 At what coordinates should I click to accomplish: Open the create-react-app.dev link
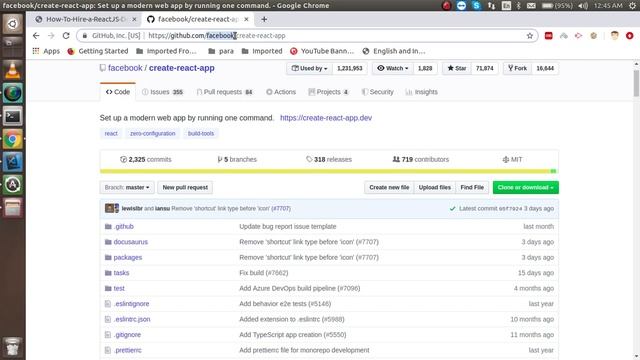pyautogui.click(x=326, y=118)
